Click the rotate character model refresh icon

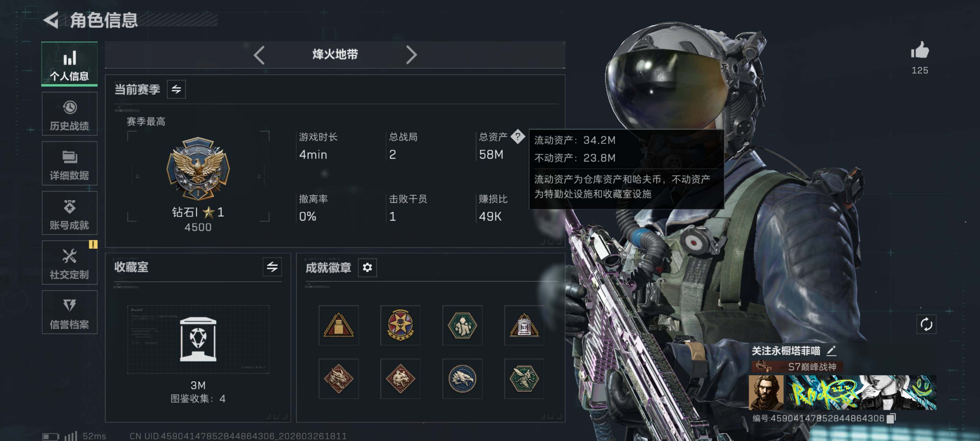[x=926, y=324]
